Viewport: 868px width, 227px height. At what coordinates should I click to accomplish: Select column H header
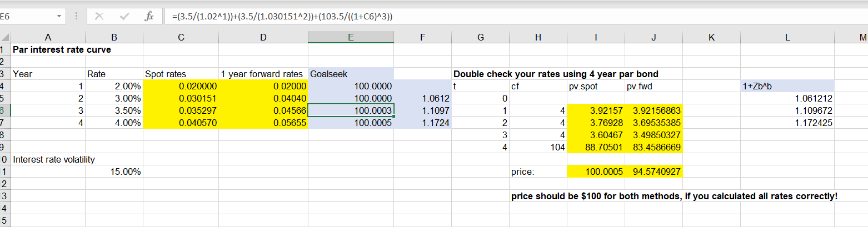(x=537, y=38)
